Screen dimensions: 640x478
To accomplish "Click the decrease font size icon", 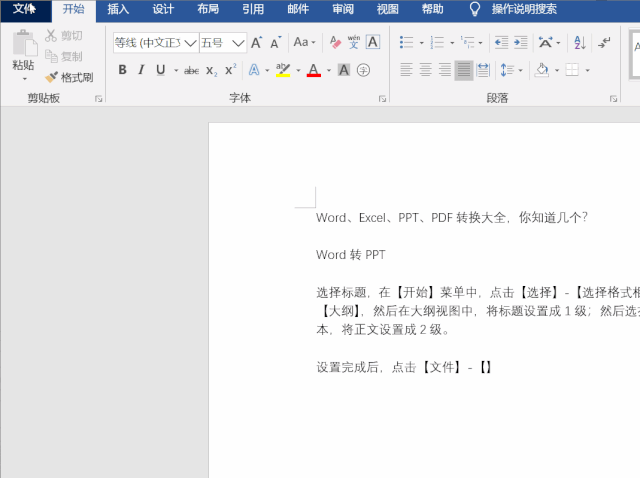I will point(276,42).
